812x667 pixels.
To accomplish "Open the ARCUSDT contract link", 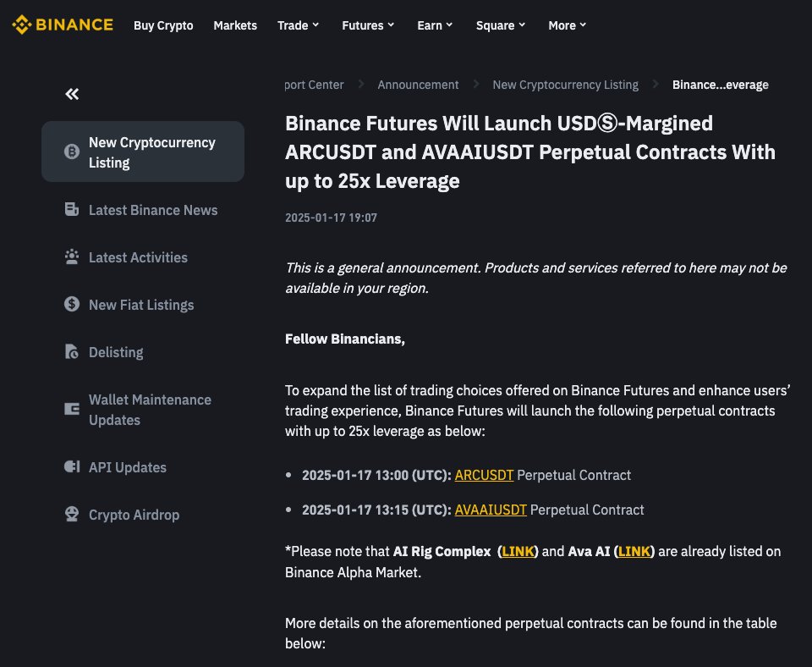I will pyautogui.click(x=484, y=475).
